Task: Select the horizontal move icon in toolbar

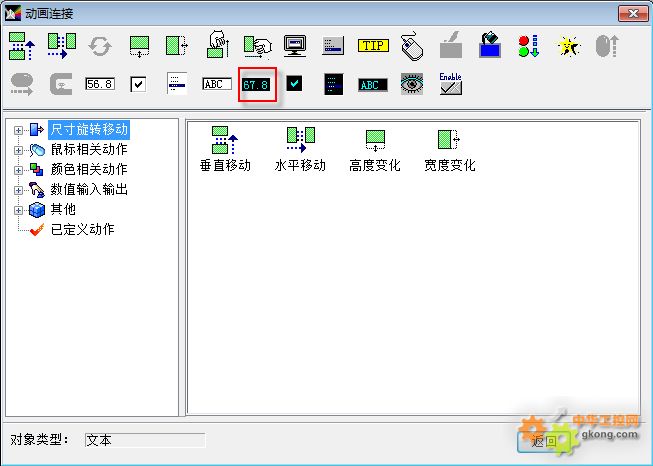Action: pos(62,46)
